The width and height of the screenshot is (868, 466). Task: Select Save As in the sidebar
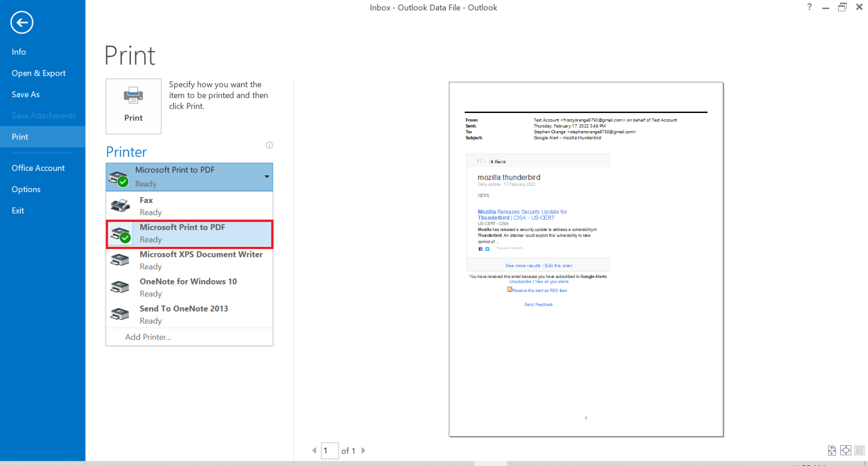click(x=42, y=94)
